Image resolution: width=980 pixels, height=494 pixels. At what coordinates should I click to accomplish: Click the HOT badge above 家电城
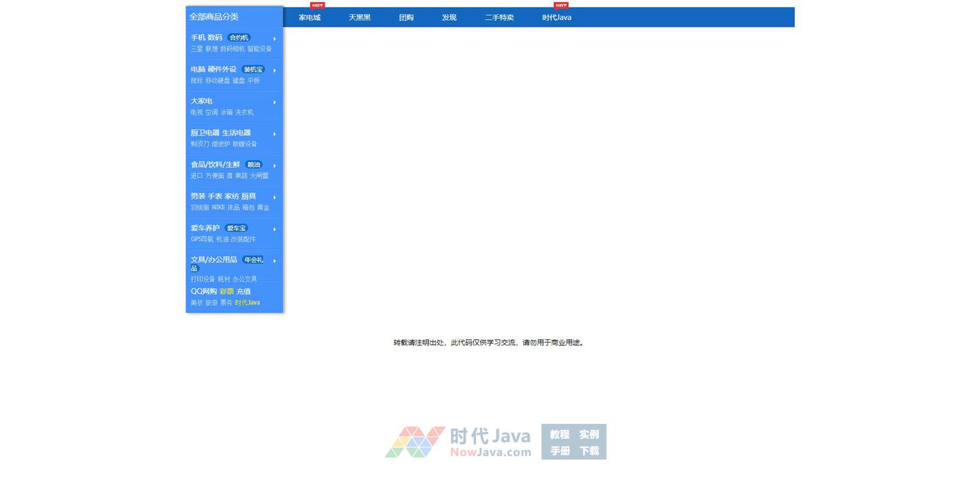tap(317, 5)
